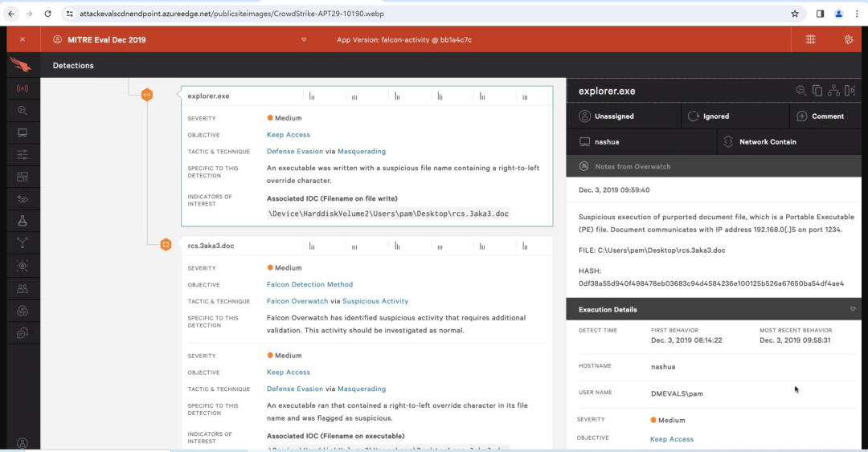This screenshot has height=452, width=868.
Task: Click the first behavior time 08:14:22
Action: click(686, 340)
